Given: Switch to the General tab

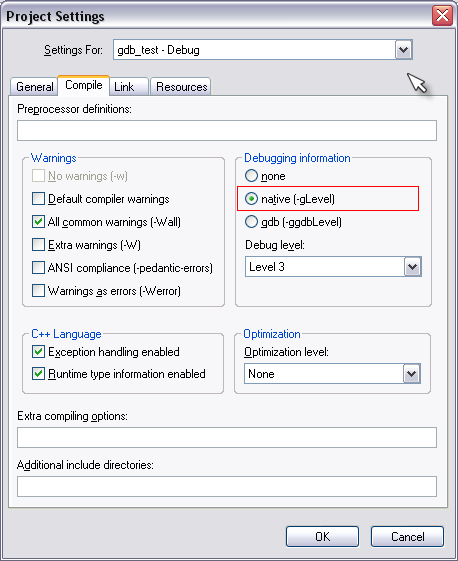Looking at the screenshot, I should tap(34, 87).
